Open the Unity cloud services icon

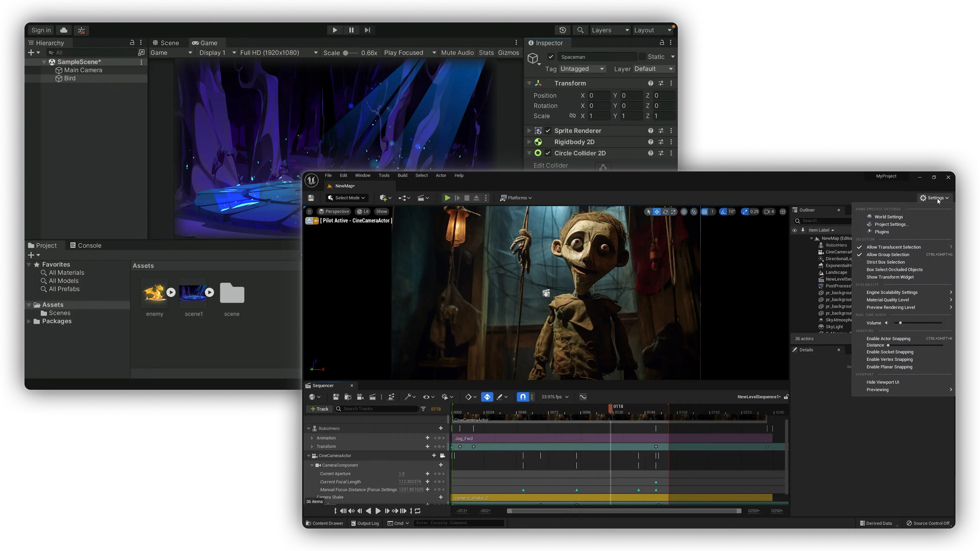tap(64, 30)
